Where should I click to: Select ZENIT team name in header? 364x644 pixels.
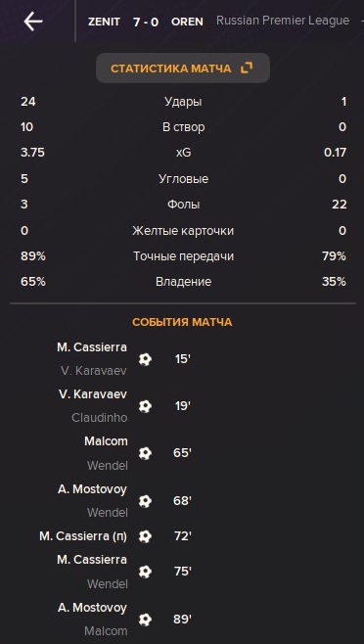pos(105,22)
